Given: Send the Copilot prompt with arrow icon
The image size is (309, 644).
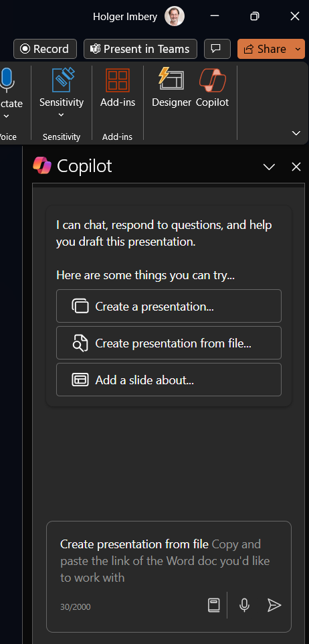Looking at the screenshot, I should 274,605.
